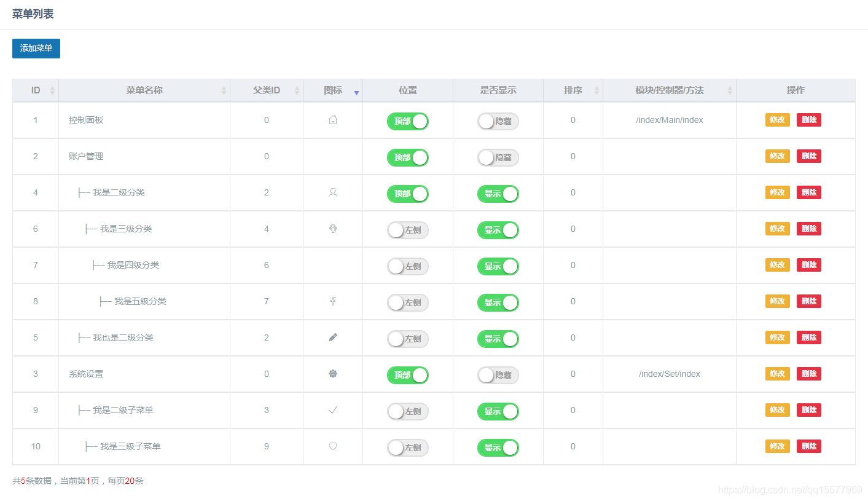Delete the 系统设置 menu row

(x=808, y=374)
